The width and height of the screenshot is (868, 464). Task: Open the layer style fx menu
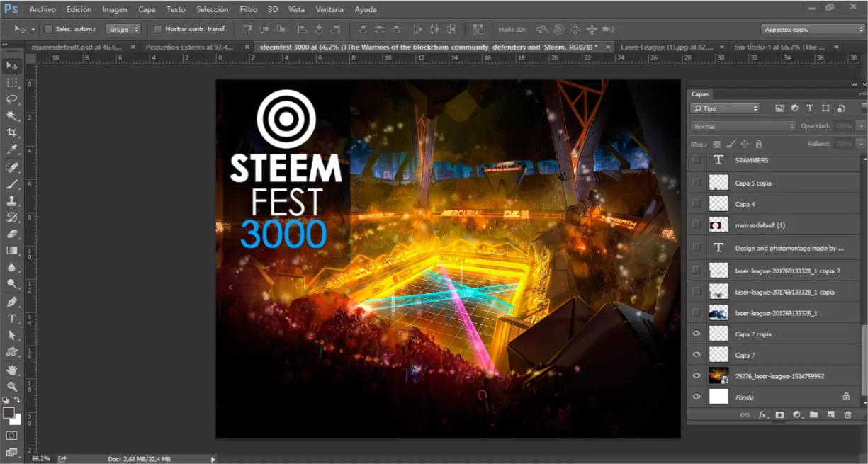tap(763, 414)
